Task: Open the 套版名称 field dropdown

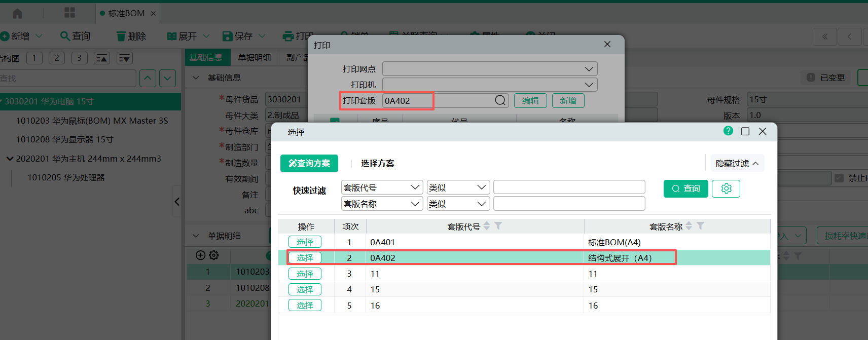Action: point(382,204)
